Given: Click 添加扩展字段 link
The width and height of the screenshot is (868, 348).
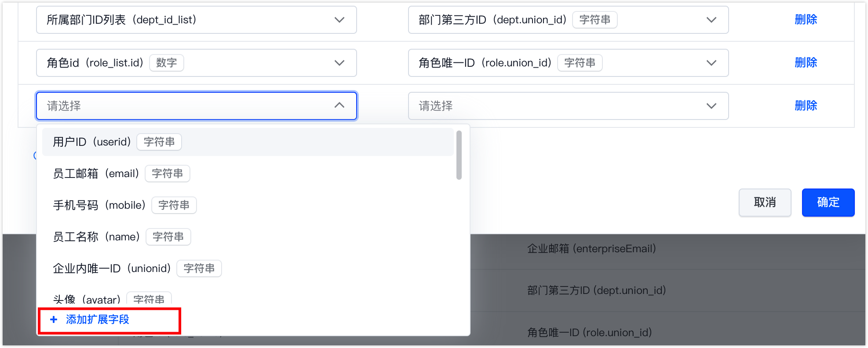Looking at the screenshot, I should tap(98, 319).
